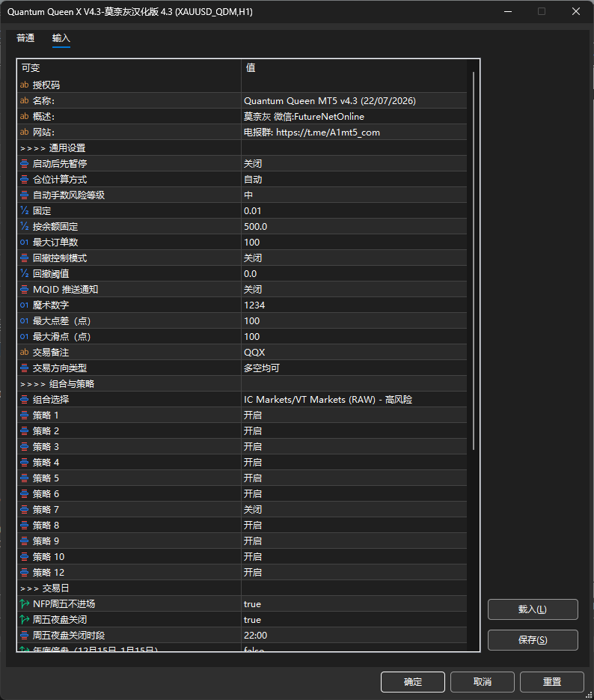The width and height of the screenshot is (594, 700).
Task: Open the 策略 5 value dropdown
Action: point(354,478)
